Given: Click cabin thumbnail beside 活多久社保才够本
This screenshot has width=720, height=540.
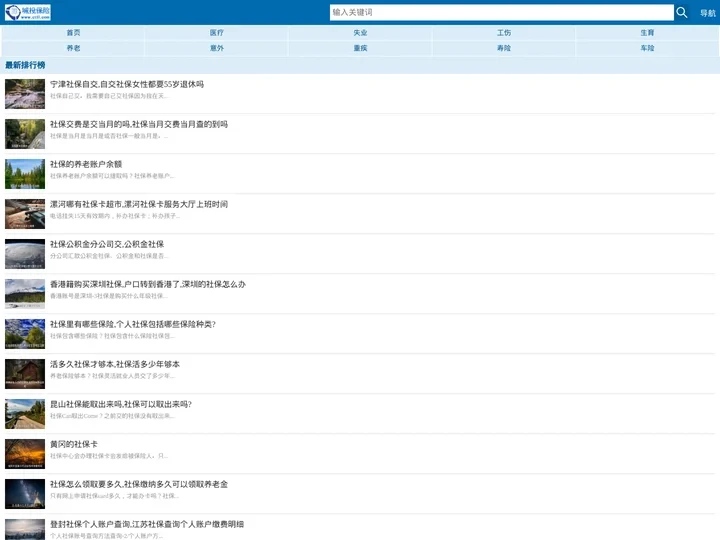Looking at the screenshot, I should (25, 374).
